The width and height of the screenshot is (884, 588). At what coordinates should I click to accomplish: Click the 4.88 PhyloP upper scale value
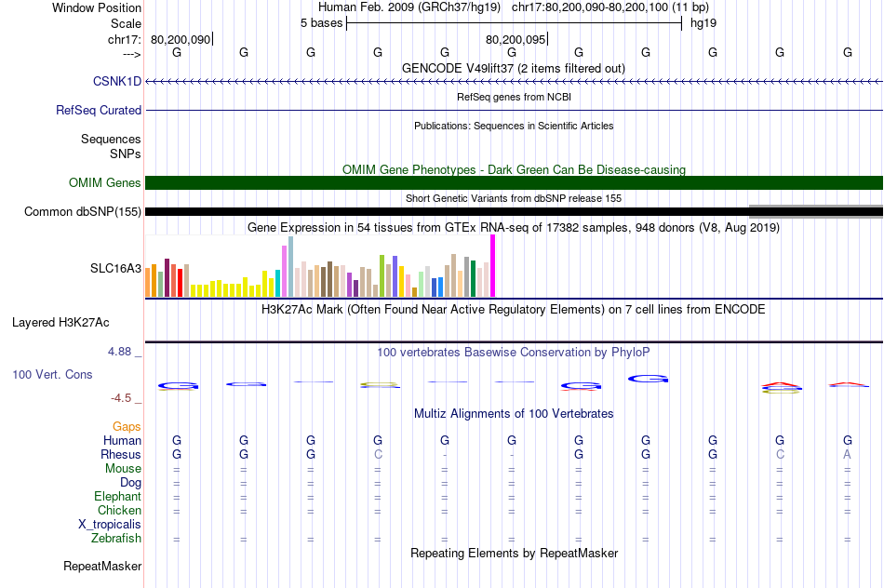click(x=119, y=352)
